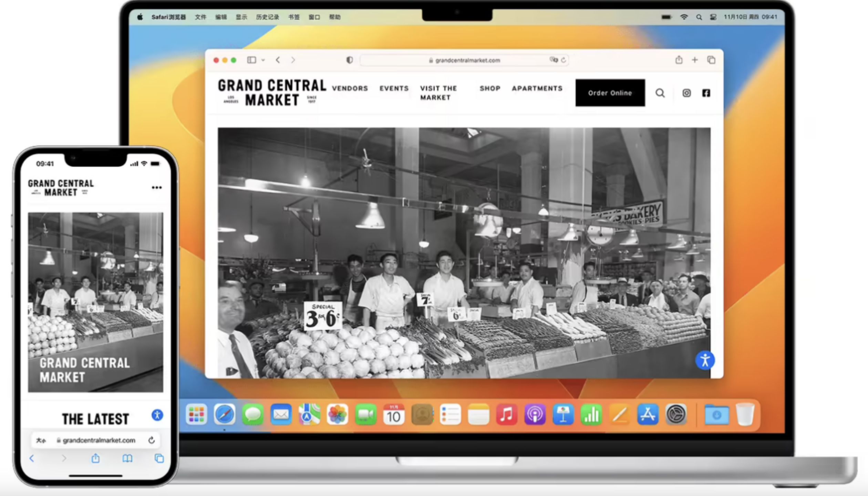
Task: Show open tabs in iPhone Safari
Action: pyautogui.click(x=159, y=458)
